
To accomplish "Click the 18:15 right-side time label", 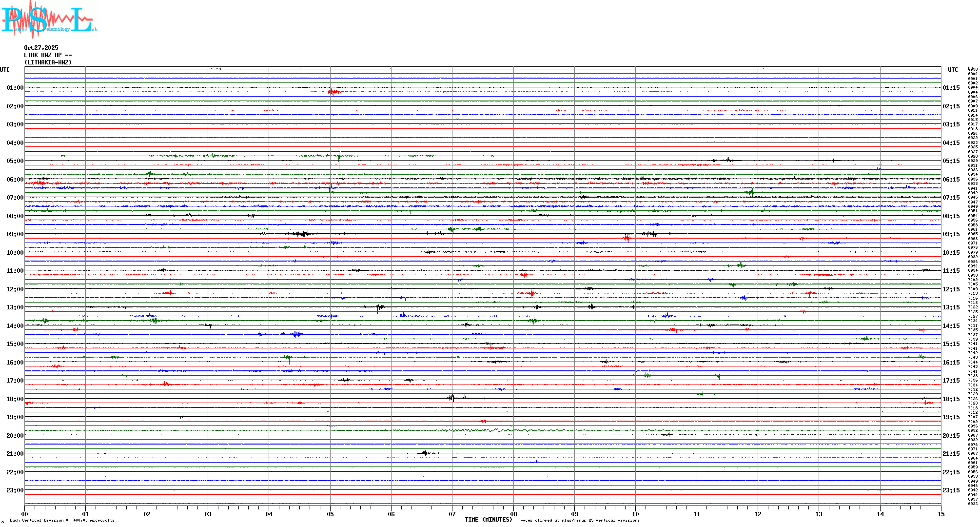I will pos(951,399).
